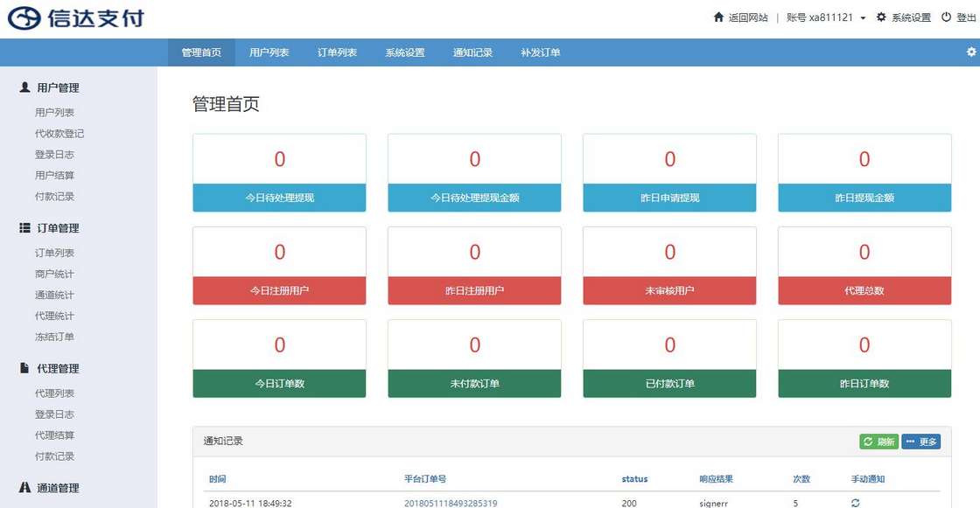
Task: Open 冻结订单 in the sidebar
Action: pos(54,336)
